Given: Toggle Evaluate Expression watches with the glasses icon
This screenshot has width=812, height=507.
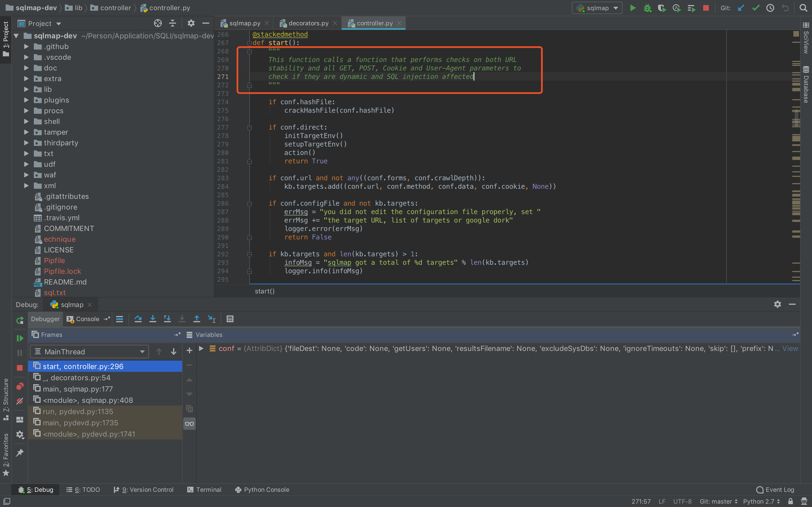Looking at the screenshot, I should point(189,424).
